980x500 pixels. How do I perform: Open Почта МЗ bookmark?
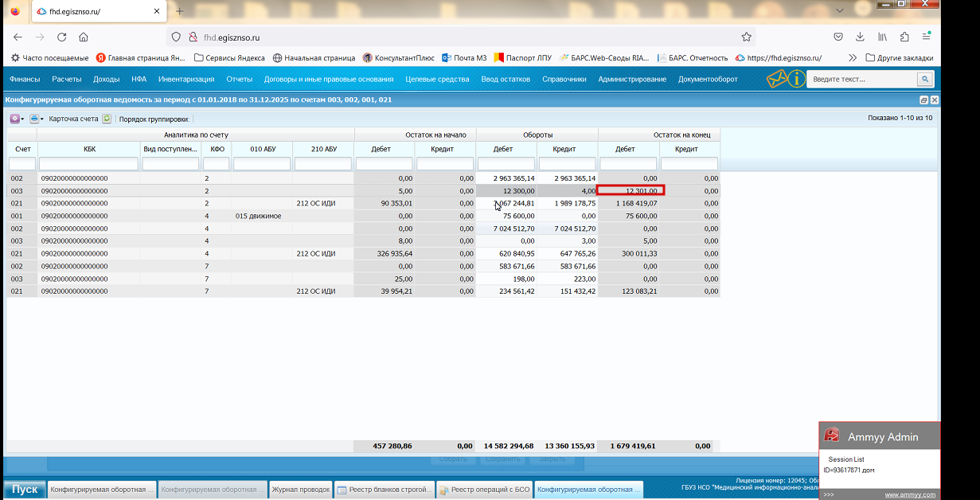pyautogui.click(x=464, y=58)
